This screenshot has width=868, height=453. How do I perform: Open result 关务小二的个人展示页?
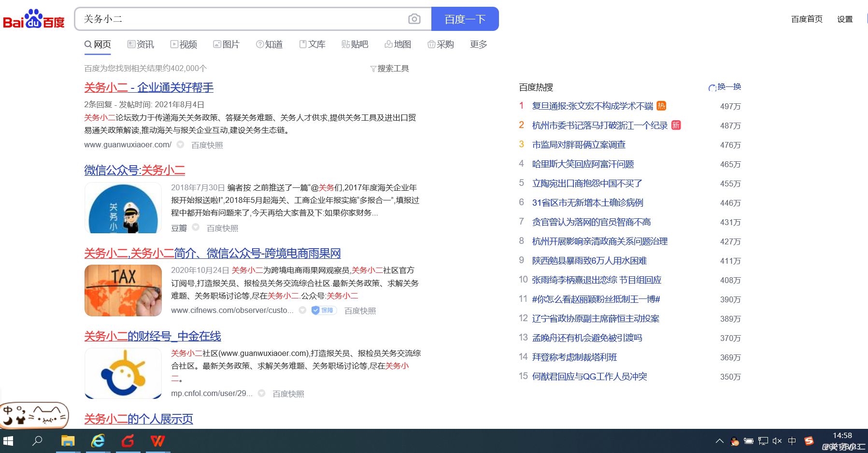[x=139, y=419]
